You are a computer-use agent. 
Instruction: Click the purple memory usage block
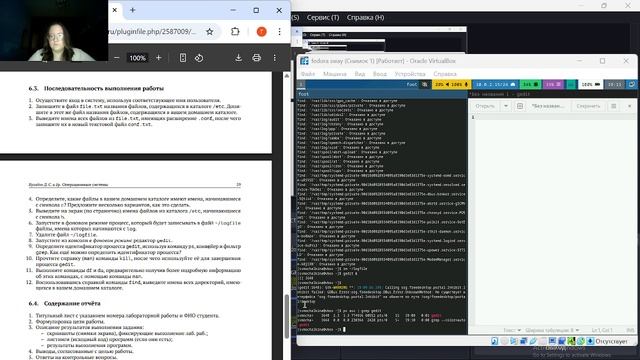[553, 84]
